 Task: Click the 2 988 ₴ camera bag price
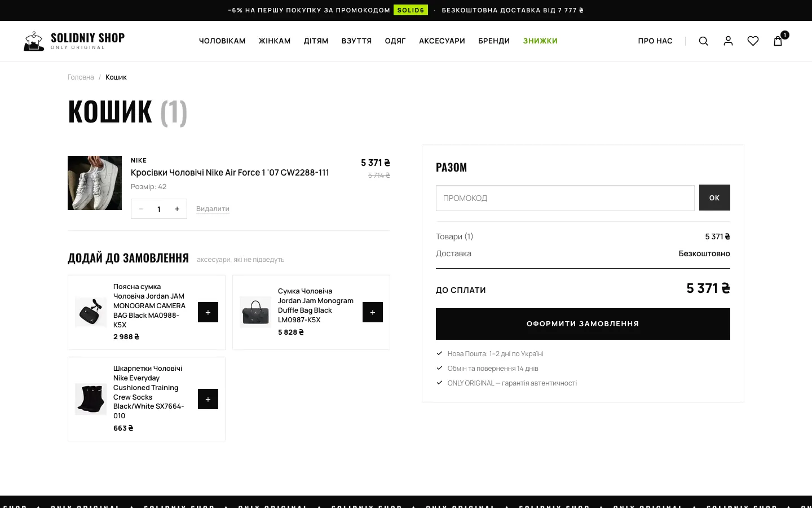pos(126,337)
